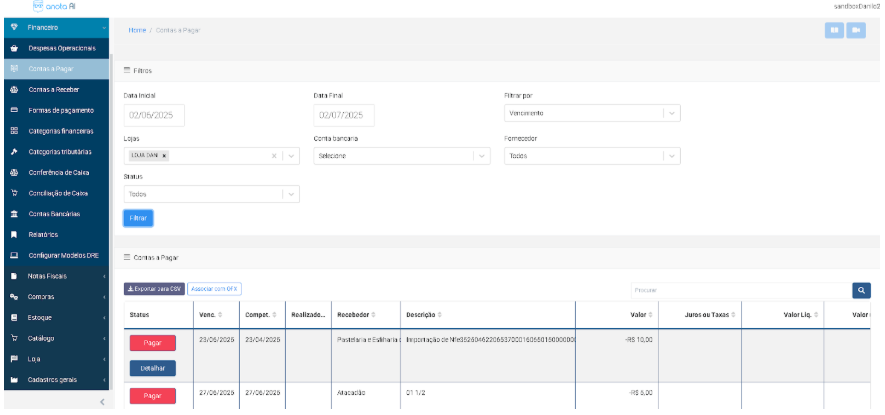Expand the Loja menu
Screen dimensions: 885x415
click(x=104, y=359)
